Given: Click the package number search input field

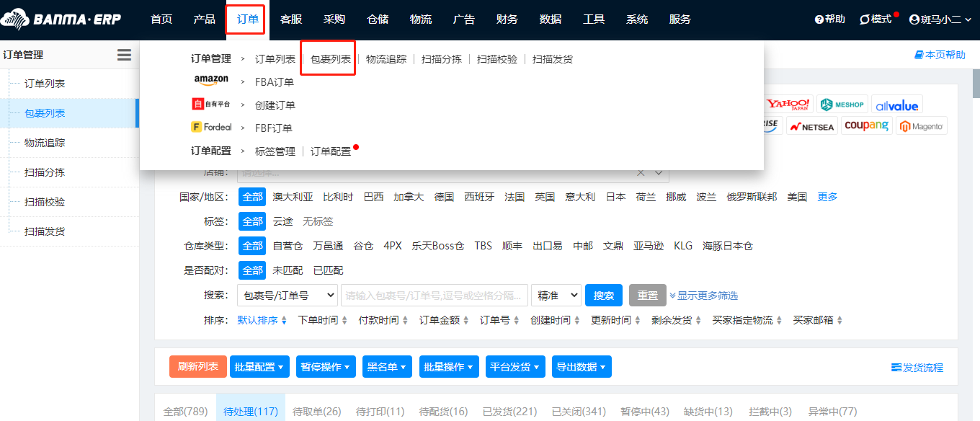Looking at the screenshot, I should click(x=434, y=295).
